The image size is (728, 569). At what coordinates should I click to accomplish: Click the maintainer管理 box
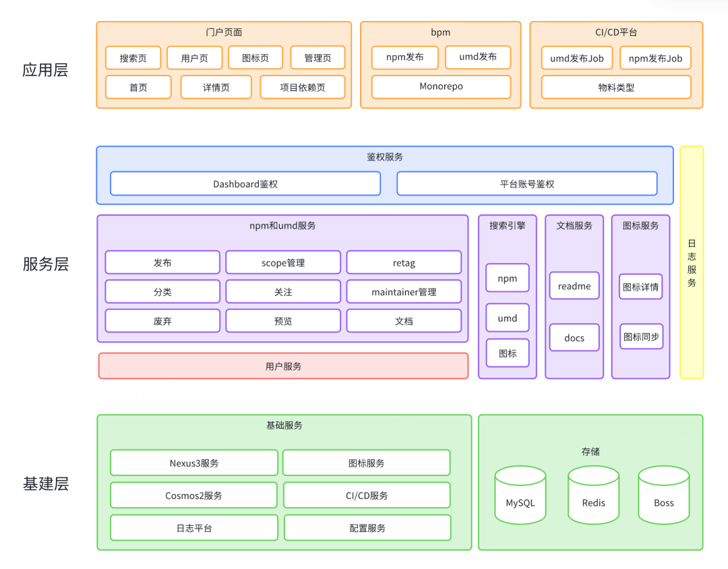(404, 292)
